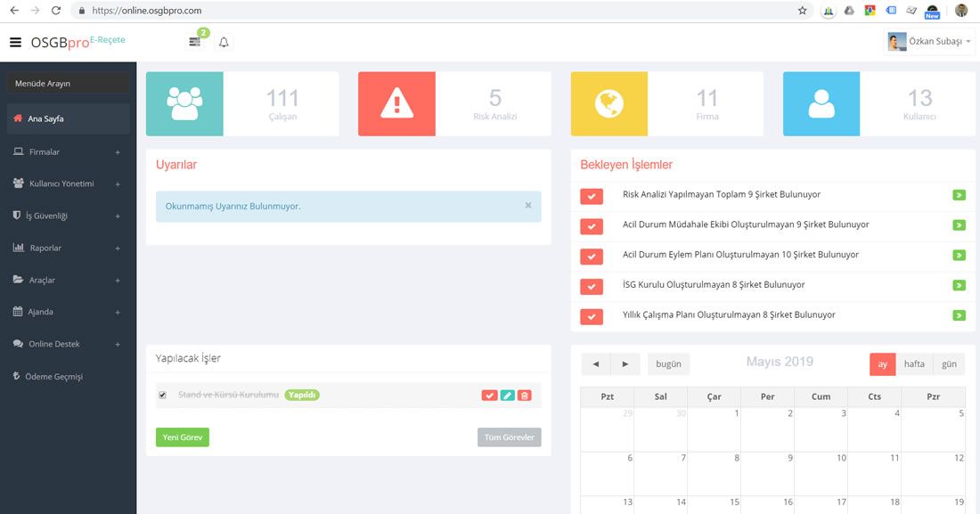980x514 pixels.
Task: Click the Yeni Görev button
Action: pos(182,437)
